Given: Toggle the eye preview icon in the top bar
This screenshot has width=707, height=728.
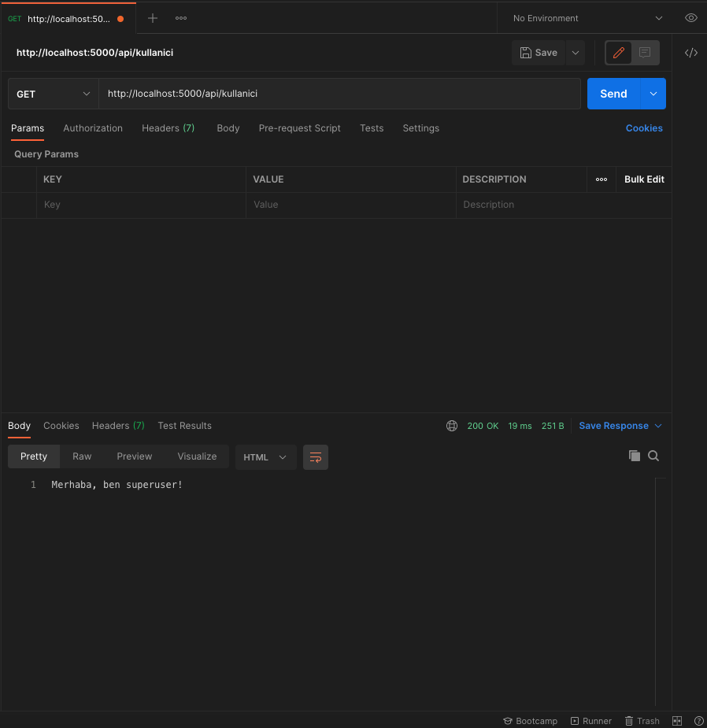Looking at the screenshot, I should [x=690, y=17].
